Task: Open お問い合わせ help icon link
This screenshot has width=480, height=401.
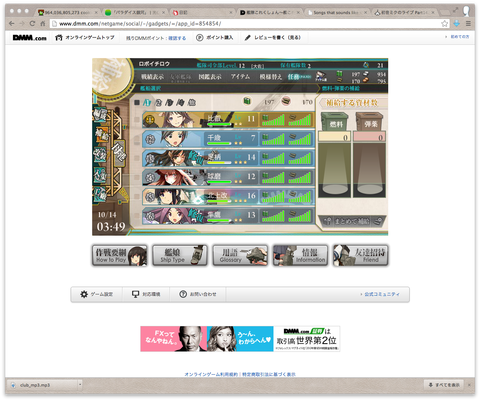Action: tap(198, 294)
